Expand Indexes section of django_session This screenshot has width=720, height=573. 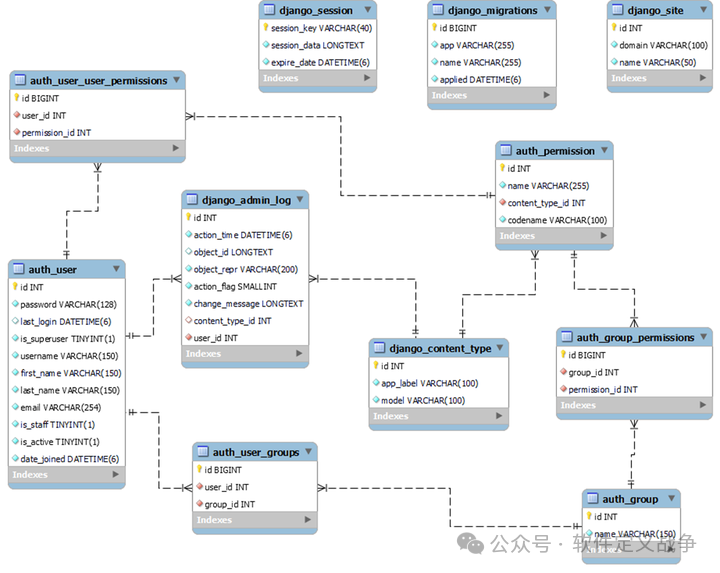[367, 78]
